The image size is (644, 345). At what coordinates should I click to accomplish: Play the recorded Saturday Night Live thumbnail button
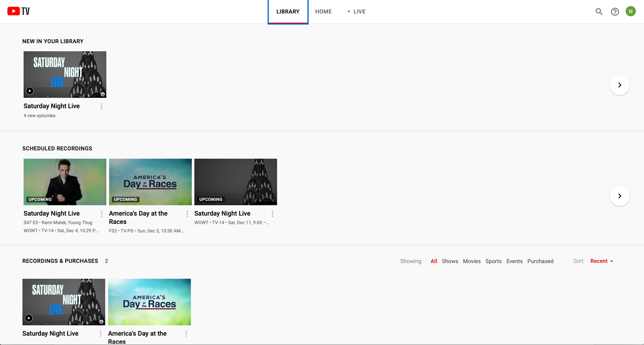(x=29, y=318)
